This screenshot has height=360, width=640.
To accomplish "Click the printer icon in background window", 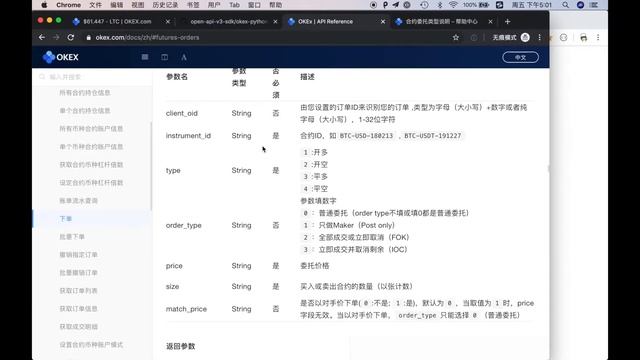I will pos(583,38).
